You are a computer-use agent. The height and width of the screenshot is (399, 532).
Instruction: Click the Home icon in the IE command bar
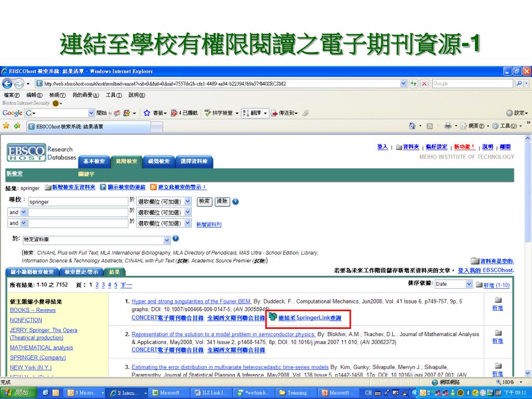[x=412, y=126]
